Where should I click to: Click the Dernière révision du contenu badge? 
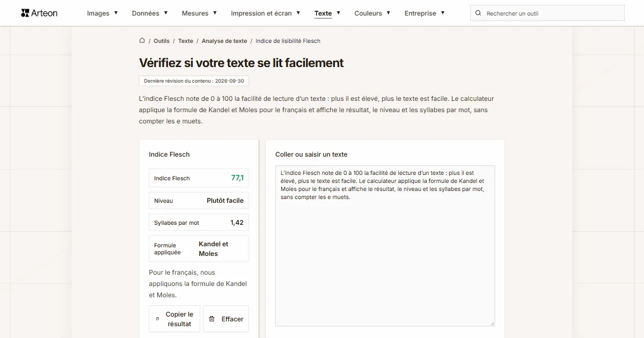coord(194,81)
